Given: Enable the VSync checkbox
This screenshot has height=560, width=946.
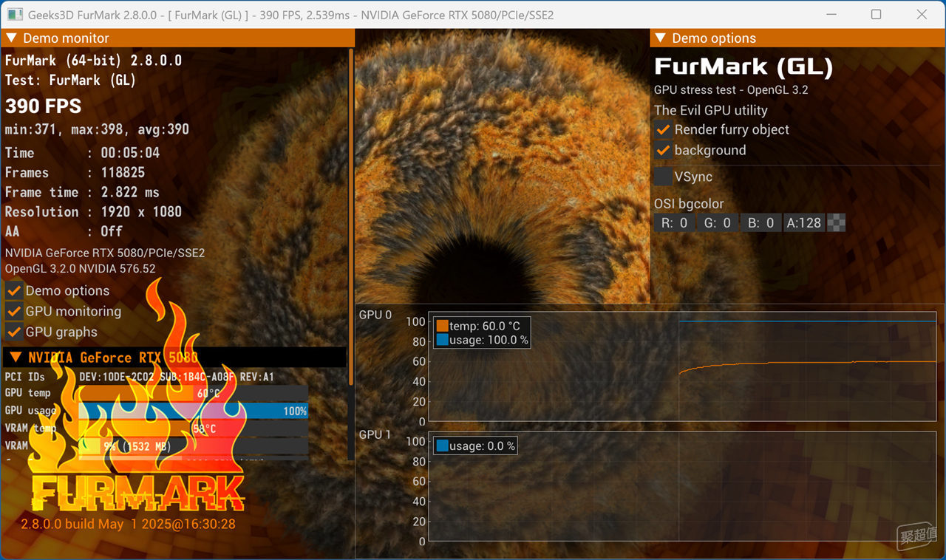Looking at the screenshot, I should 663,177.
